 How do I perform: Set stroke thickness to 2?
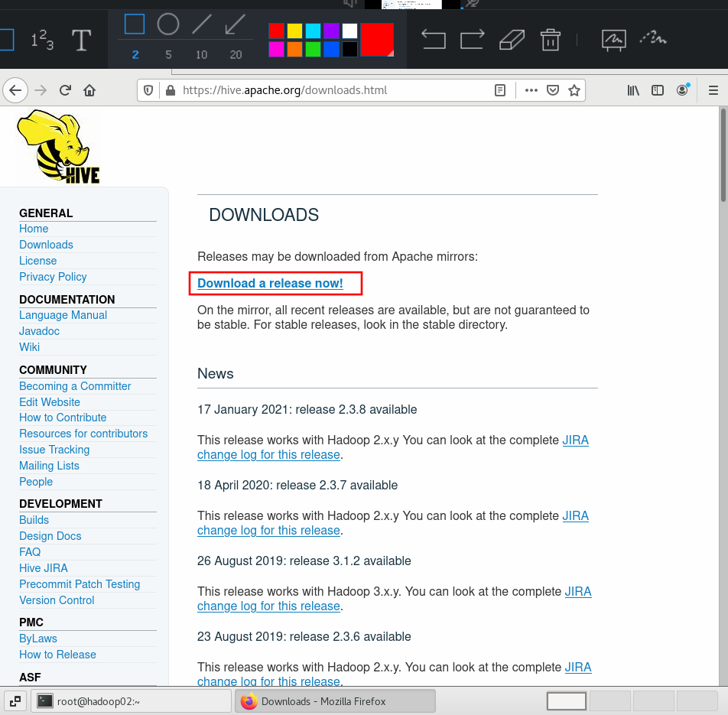135,55
